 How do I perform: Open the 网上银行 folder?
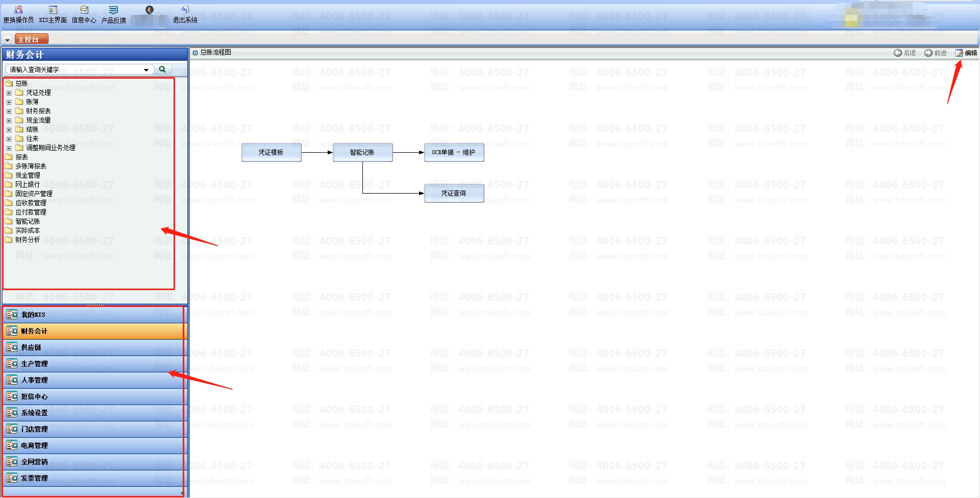coord(28,184)
